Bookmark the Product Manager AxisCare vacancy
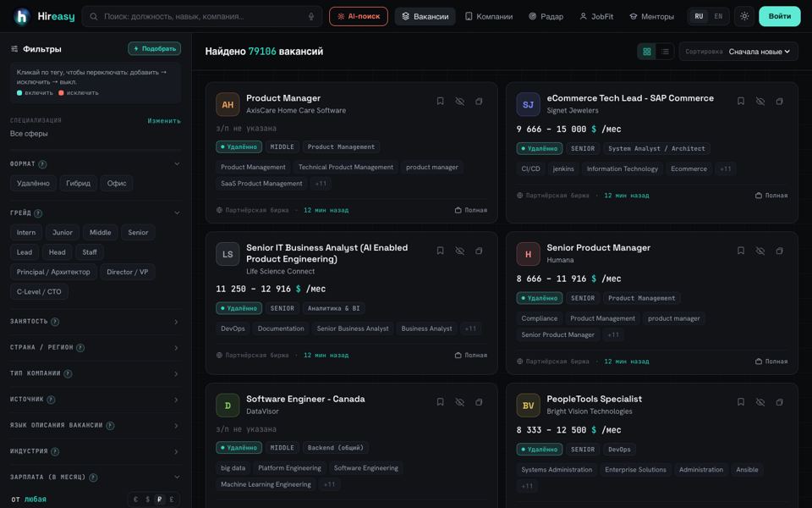The width and height of the screenshot is (812, 508). 440,101
